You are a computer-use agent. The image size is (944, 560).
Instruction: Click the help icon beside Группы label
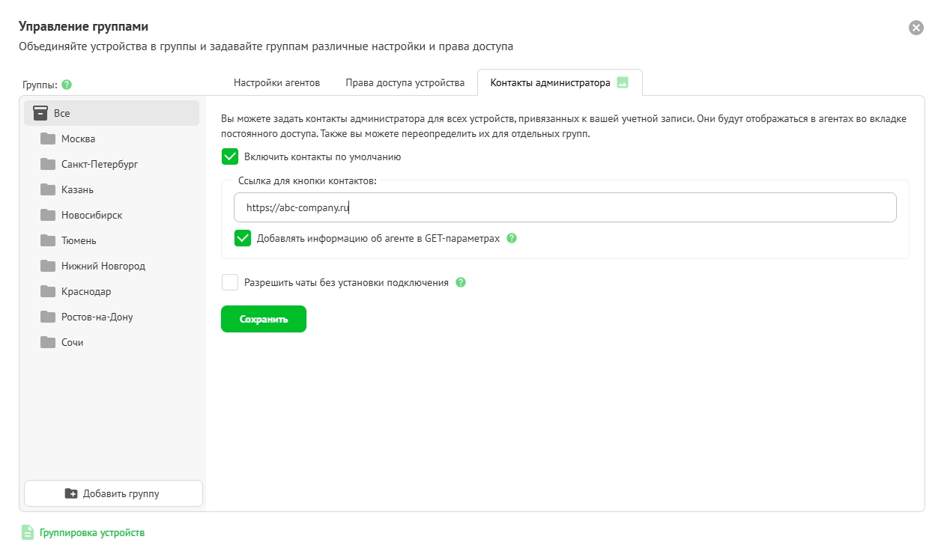point(67,85)
